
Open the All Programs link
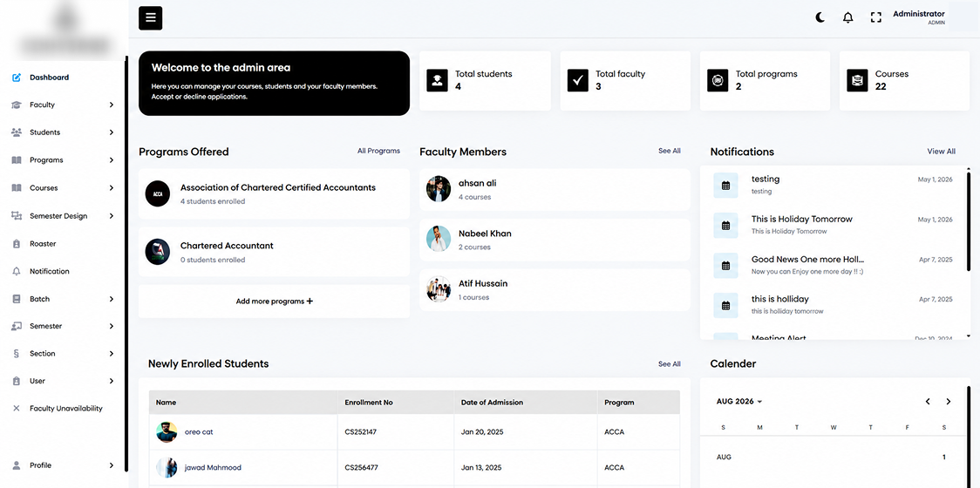click(x=378, y=152)
